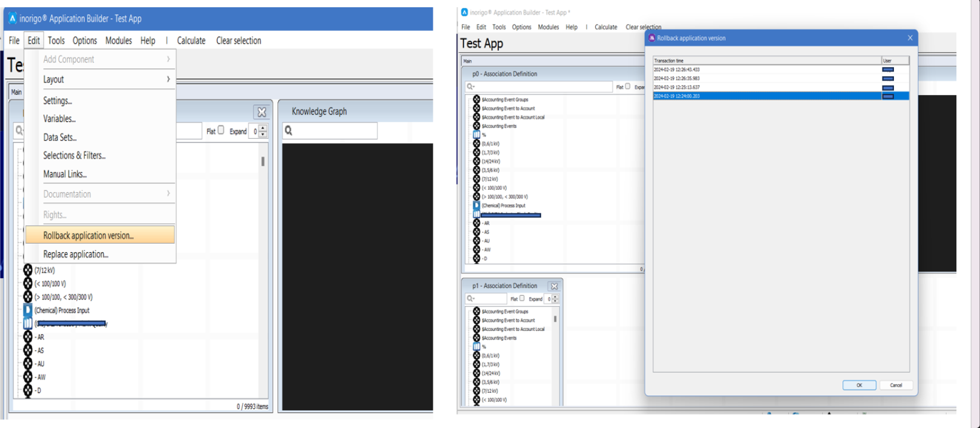Screen dimensions: 980x428
Task: Click the inorigo logo in the blue title bar
Action: (13, 18)
